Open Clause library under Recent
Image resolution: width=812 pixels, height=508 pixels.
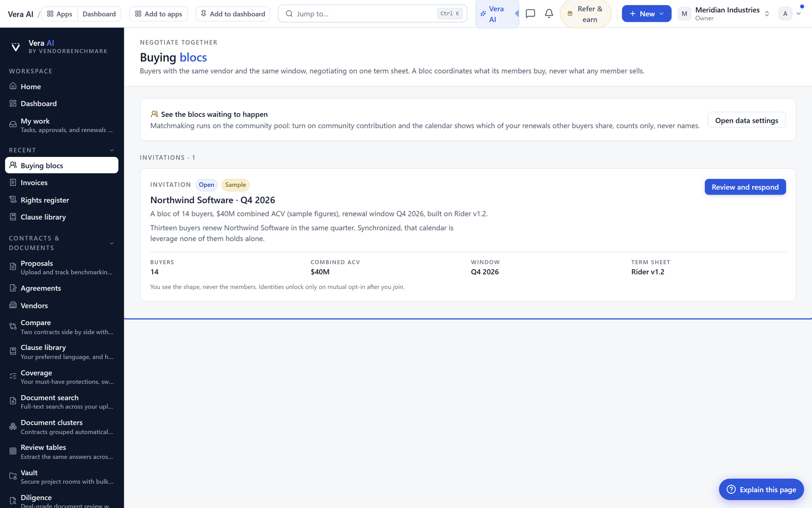coord(61,217)
